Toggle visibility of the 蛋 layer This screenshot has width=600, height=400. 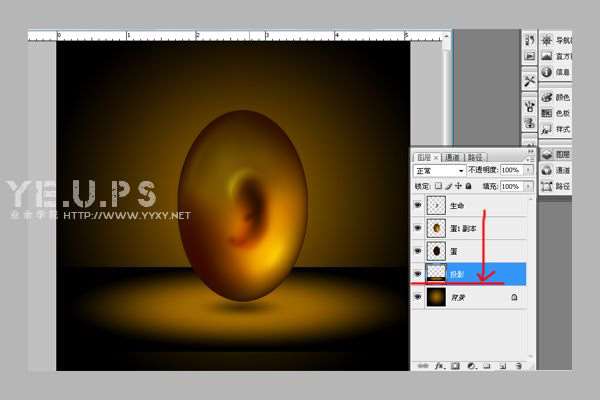[x=418, y=250]
